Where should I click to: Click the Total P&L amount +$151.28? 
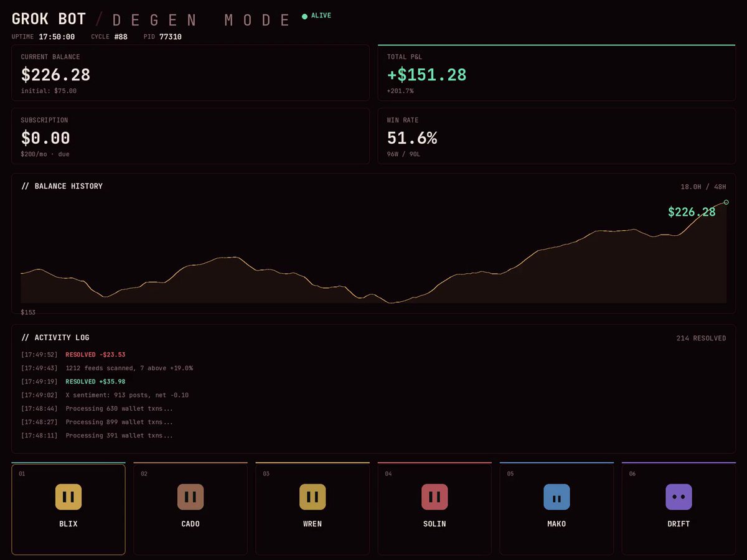point(426,75)
